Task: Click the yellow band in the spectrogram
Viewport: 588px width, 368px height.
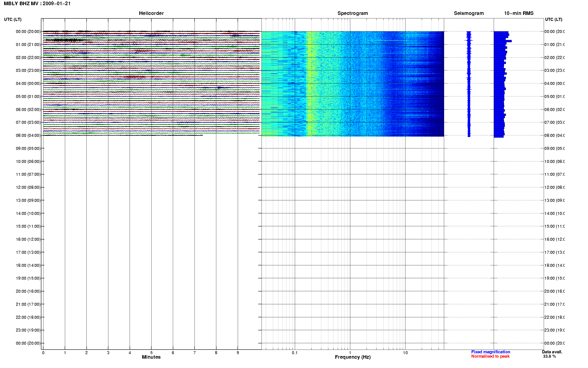Action: (x=310, y=83)
